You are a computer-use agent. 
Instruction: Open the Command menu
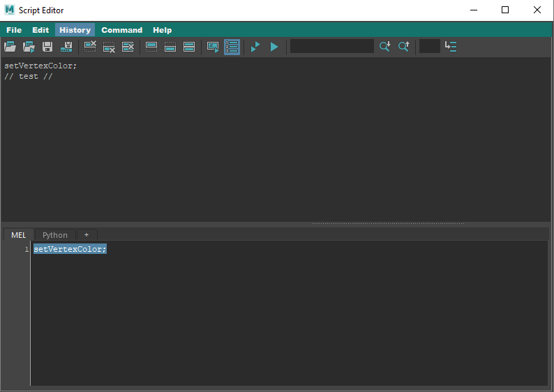click(x=121, y=30)
